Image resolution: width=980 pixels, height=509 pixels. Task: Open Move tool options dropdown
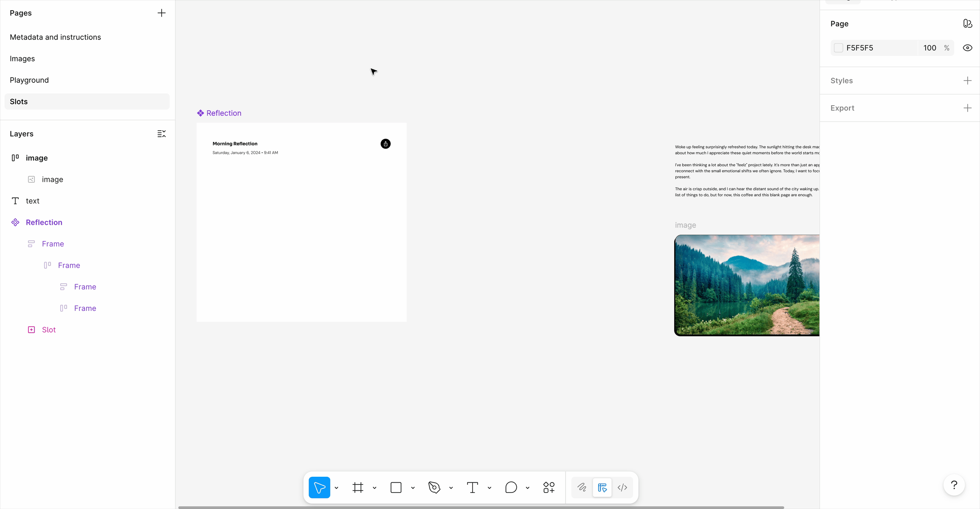tap(336, 488)
